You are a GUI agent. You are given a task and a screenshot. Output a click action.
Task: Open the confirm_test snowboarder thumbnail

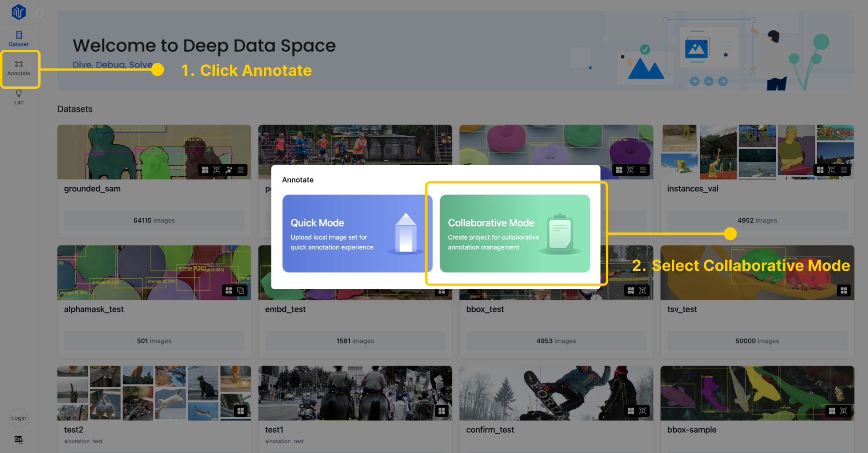[556, 393]
